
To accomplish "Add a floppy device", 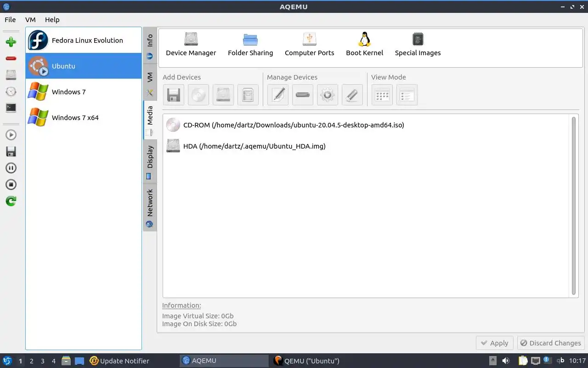I will pos(174,95).
